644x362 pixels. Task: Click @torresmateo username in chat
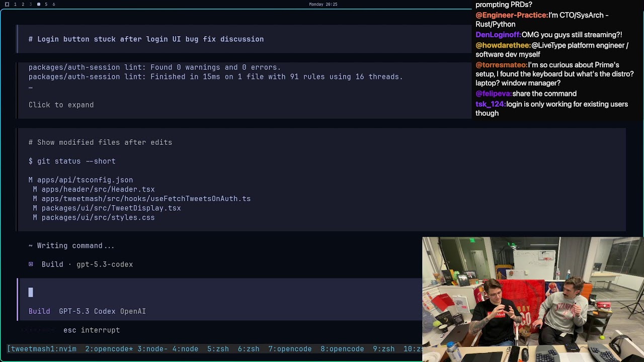click(501, 65)
